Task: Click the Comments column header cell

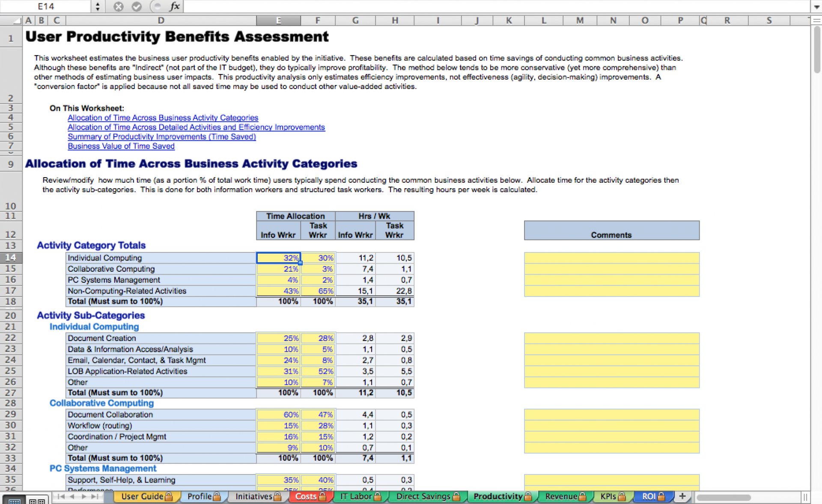Action: [611, 230]
